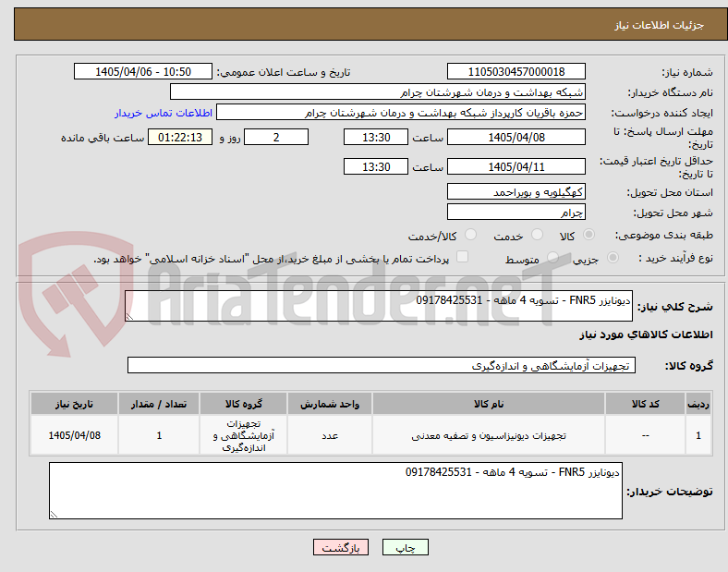Click the نام کالا column header
728x572 pixels.
(x=489, y=404)
